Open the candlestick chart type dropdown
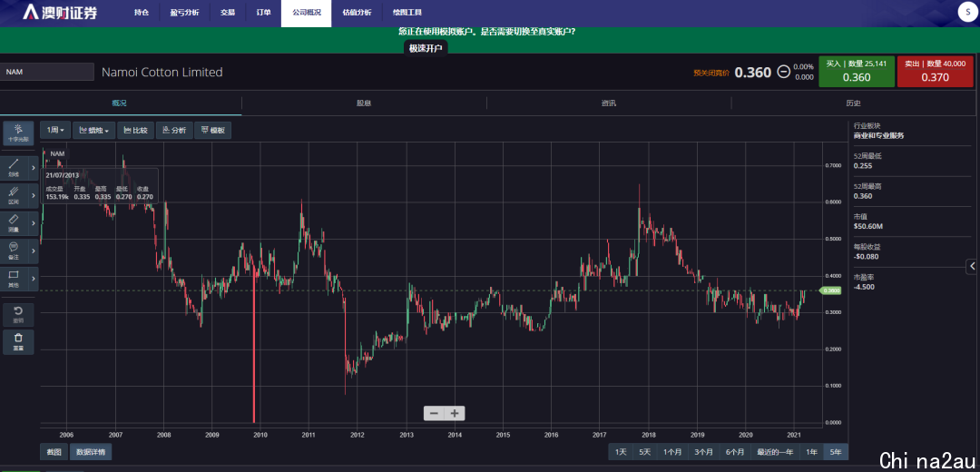The height and width of the screenshot is (472, 980). coord(93,130)
